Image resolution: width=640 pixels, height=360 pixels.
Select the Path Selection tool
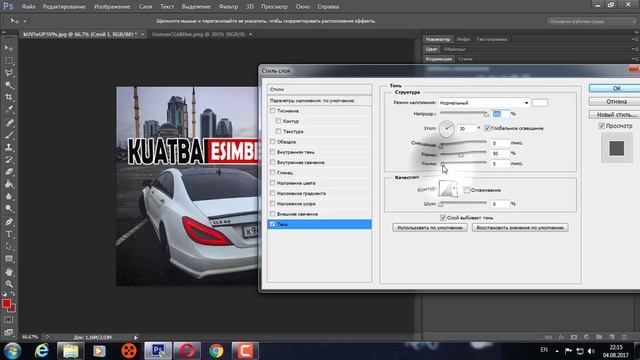tap(9, 246)
